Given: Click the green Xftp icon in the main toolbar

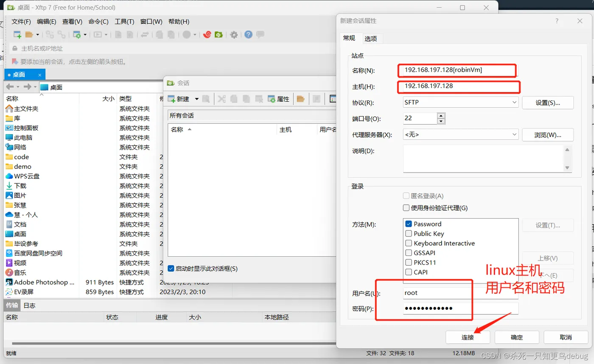Looking at the screenshot, I should point(219,35).
